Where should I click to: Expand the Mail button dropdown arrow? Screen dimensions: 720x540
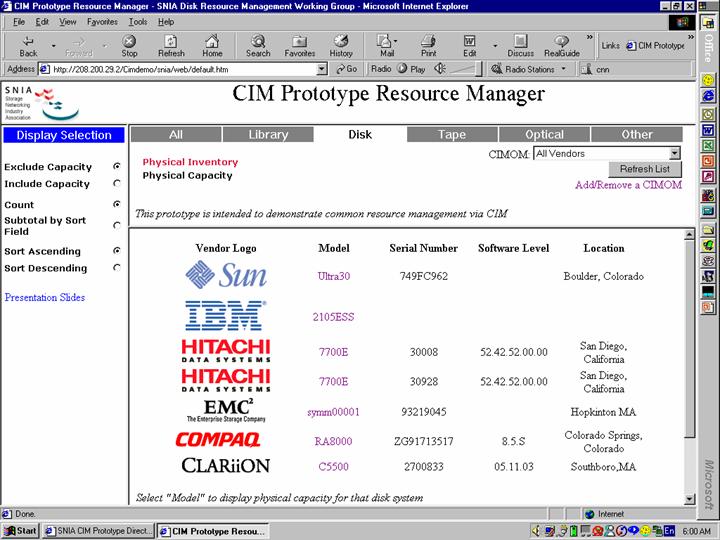tap(395, 40)
